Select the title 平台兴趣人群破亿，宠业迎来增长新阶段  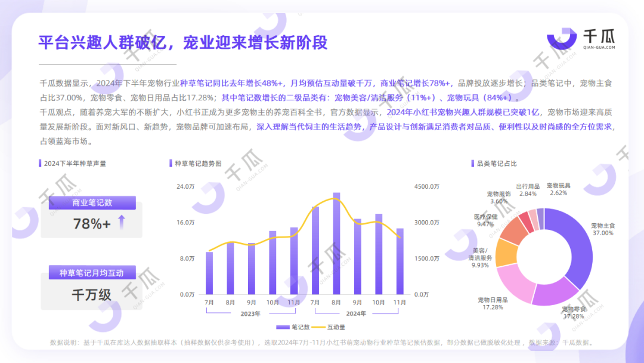[183, 42]
